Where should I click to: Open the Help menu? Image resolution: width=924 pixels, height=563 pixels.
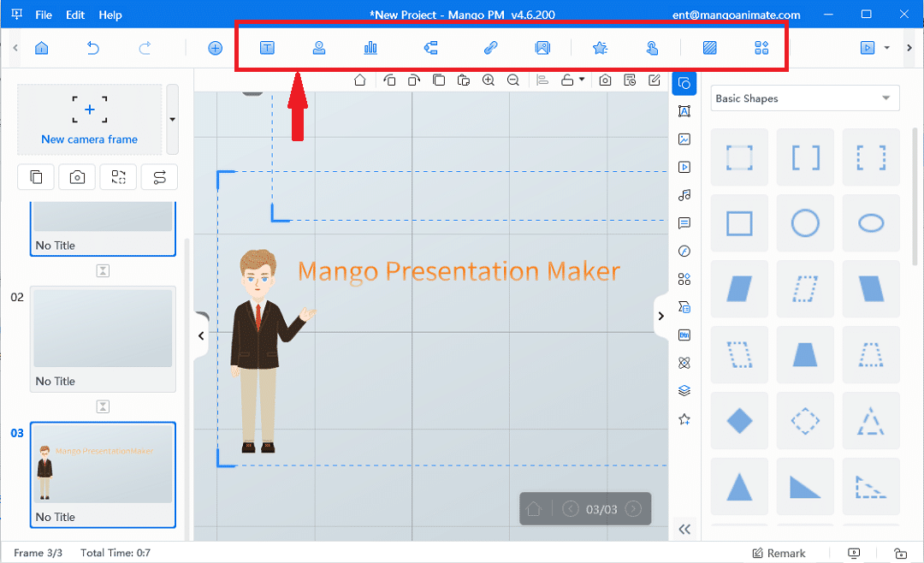[x=110, y=15]
